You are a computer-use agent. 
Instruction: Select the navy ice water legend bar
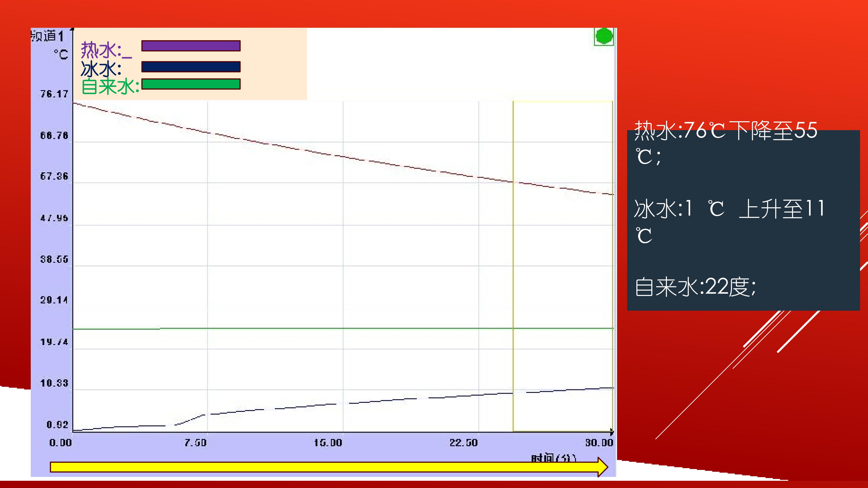coord(191,67)
